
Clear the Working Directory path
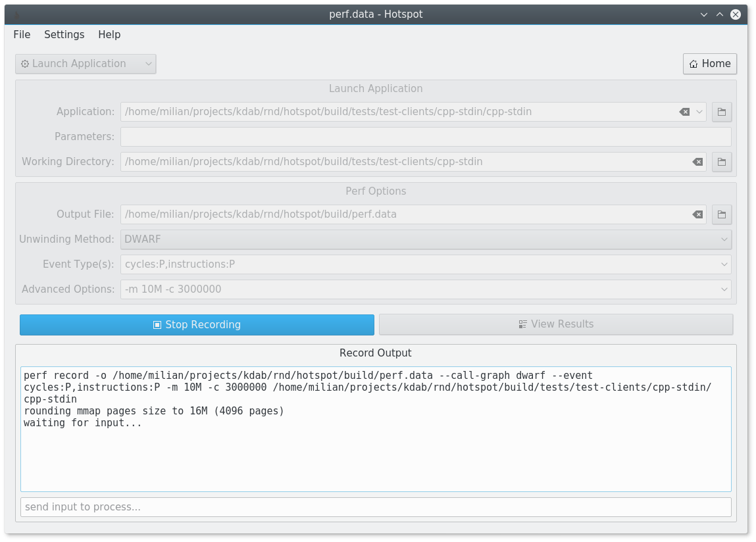click(x=696, y=161)
